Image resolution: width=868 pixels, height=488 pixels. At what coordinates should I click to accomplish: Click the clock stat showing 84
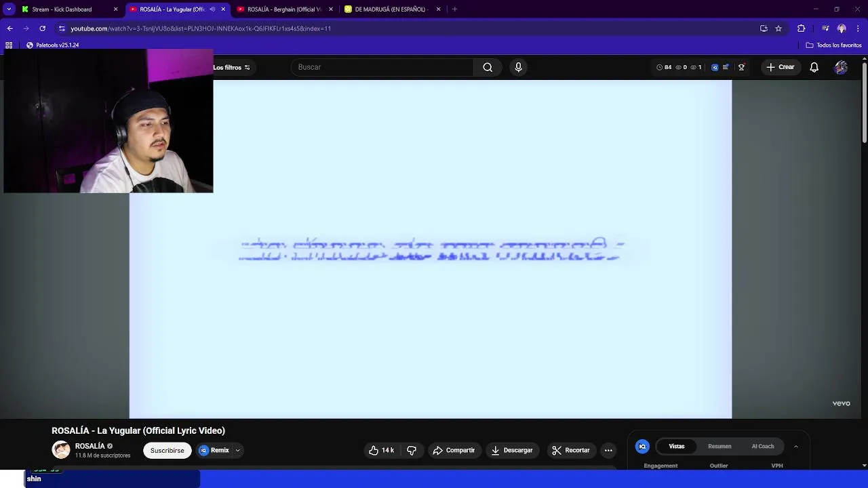(664, 67)
